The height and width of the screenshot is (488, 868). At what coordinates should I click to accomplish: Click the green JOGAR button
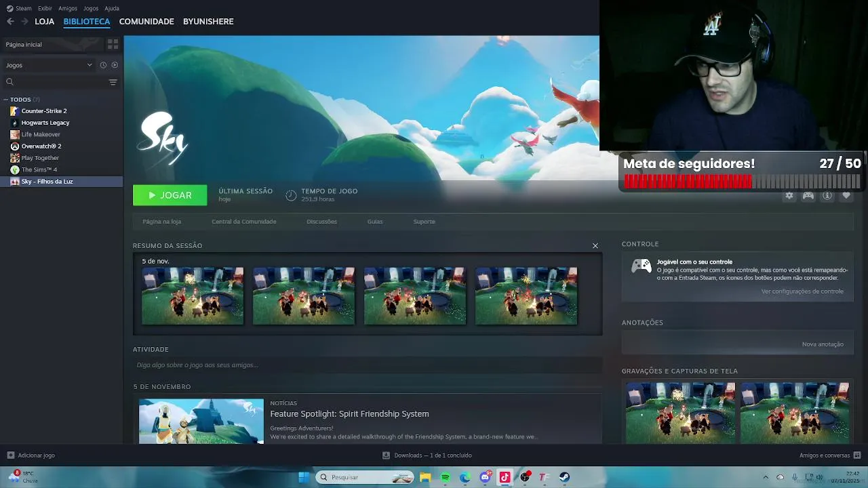pyautogui.click(x=170, y=195)
